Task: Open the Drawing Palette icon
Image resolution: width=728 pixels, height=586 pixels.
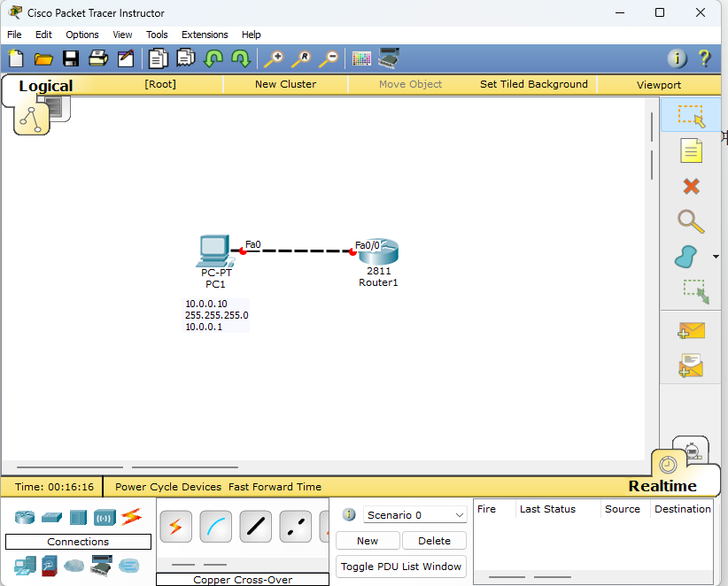Action: click(x=361, y=58)
